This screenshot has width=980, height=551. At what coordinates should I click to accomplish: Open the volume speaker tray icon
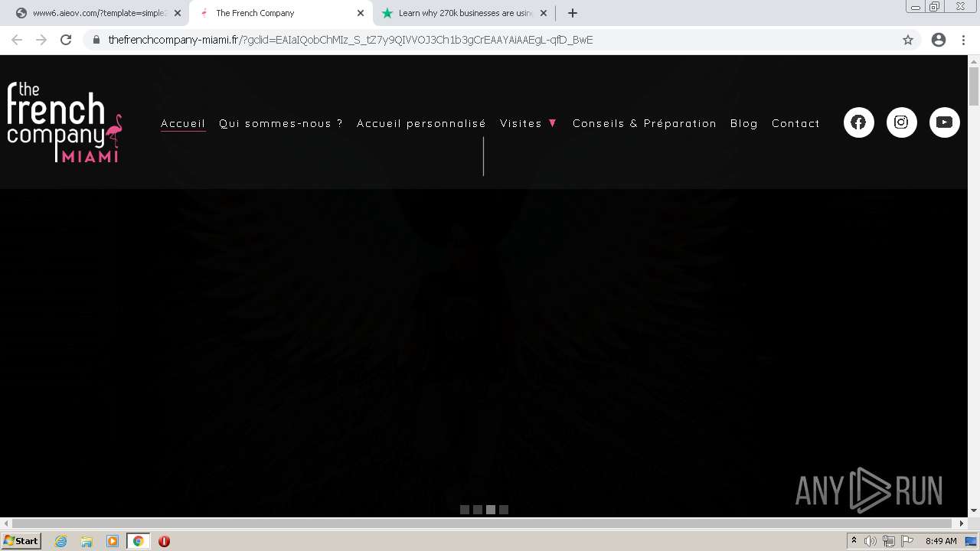tap(871, 541)
